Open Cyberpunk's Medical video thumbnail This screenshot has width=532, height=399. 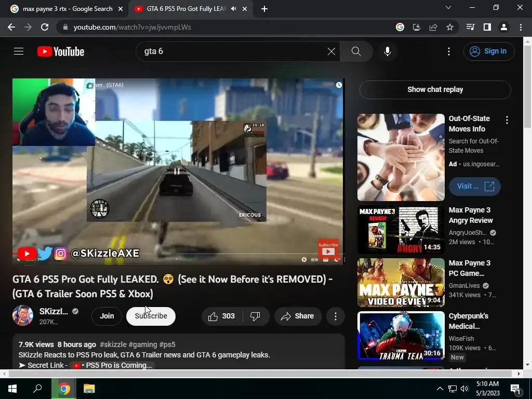pyautogui.click(x=401, y=336)
